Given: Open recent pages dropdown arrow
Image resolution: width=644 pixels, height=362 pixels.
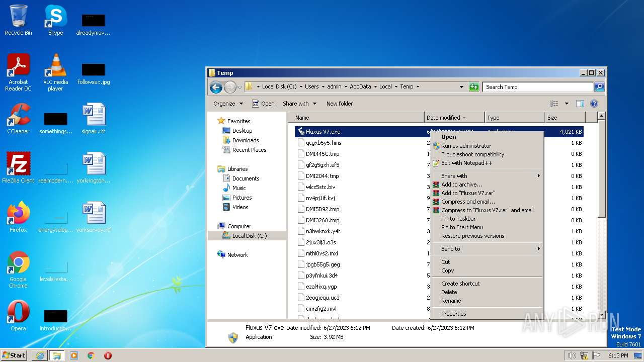Looking at the screenshot, I should [x=239, y=87].
